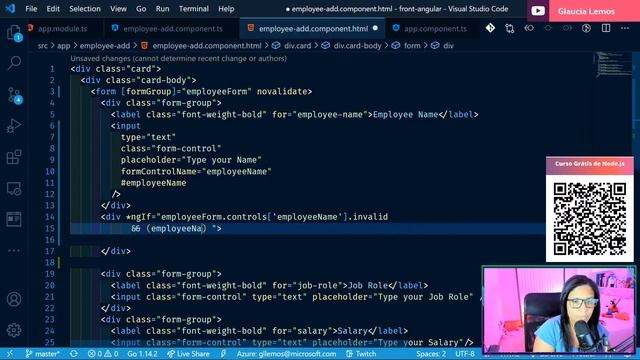Open the Edit menu
This screenshot has height=360, width=640.
click(53, 9)
